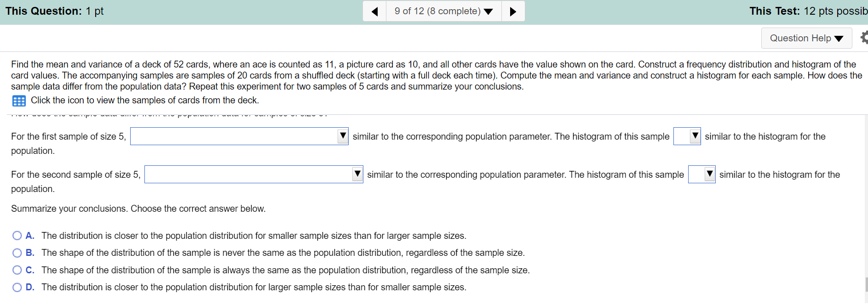
Task: Select answer option B
Action: tap(17, 253)
